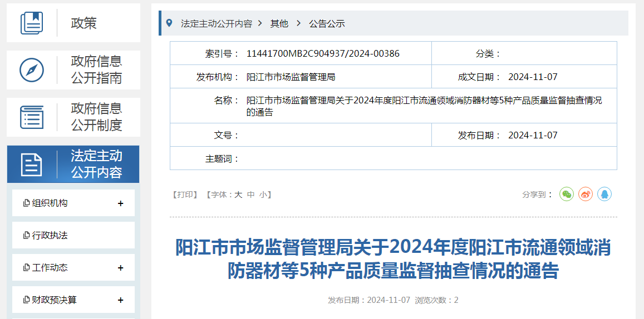
Task: Share the article to WeChat
Action: click(x=567, y=194)
